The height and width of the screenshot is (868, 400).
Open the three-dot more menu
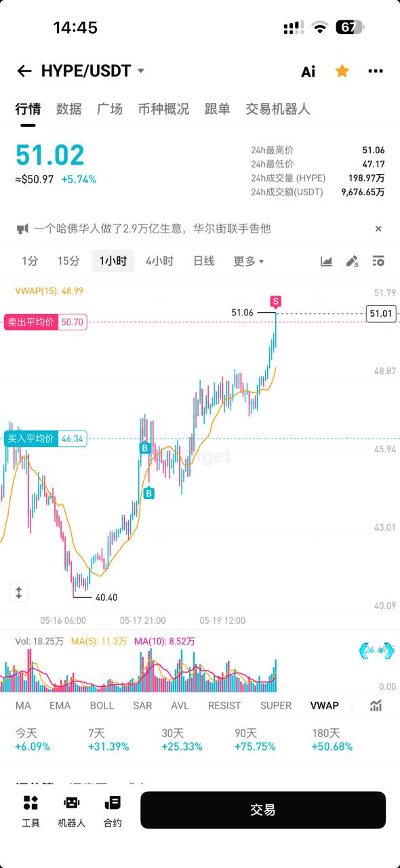coord(376,71)
